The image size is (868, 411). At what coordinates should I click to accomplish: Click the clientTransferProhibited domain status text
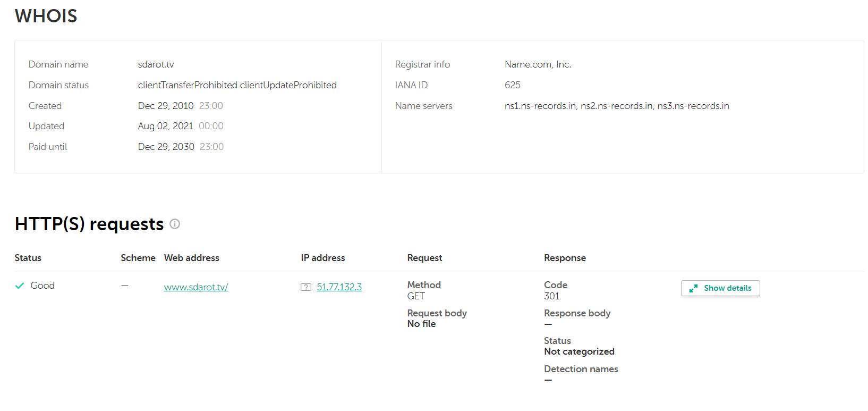(x=188, y=85)
